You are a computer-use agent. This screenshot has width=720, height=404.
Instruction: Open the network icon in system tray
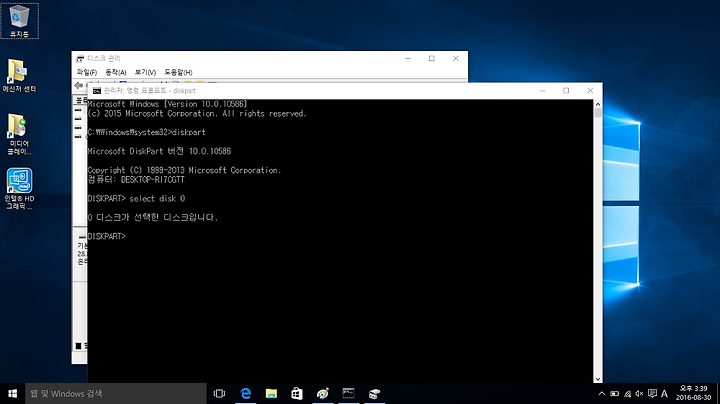tap(627, 393)
